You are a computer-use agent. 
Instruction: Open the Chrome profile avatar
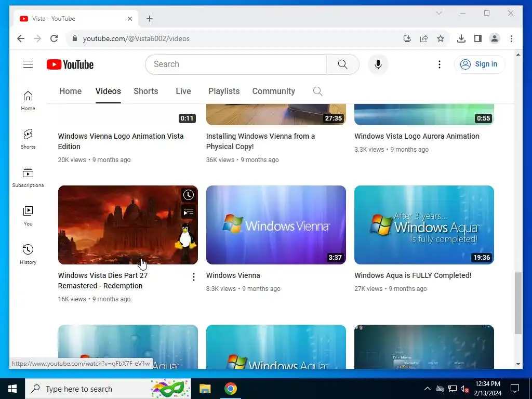tap(495, 38)
